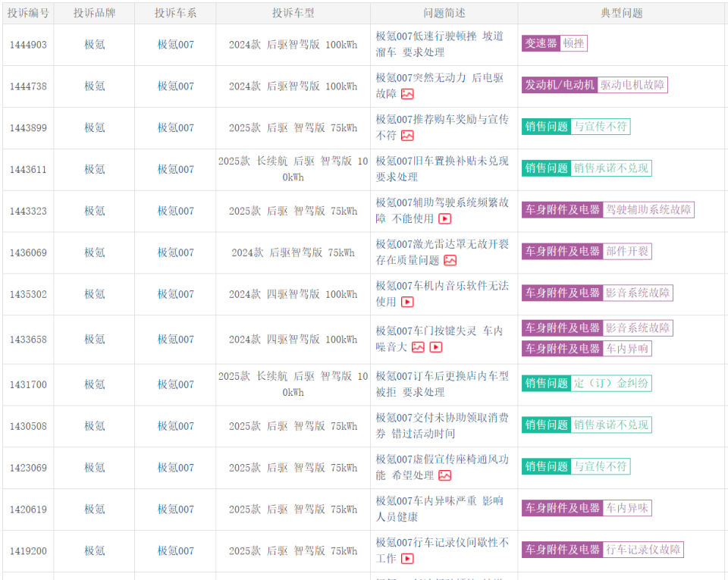Viewport: 728px width, 580px height.
Task: Select 影音系统故障 tag in row 1435302
Action: point(597,293)
